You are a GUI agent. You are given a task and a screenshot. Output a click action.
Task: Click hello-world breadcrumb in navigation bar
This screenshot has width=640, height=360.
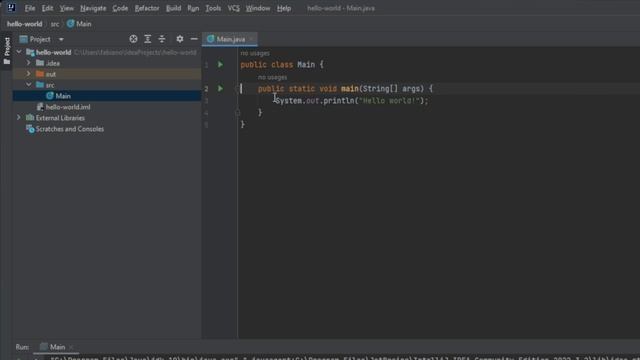[24, 24]
